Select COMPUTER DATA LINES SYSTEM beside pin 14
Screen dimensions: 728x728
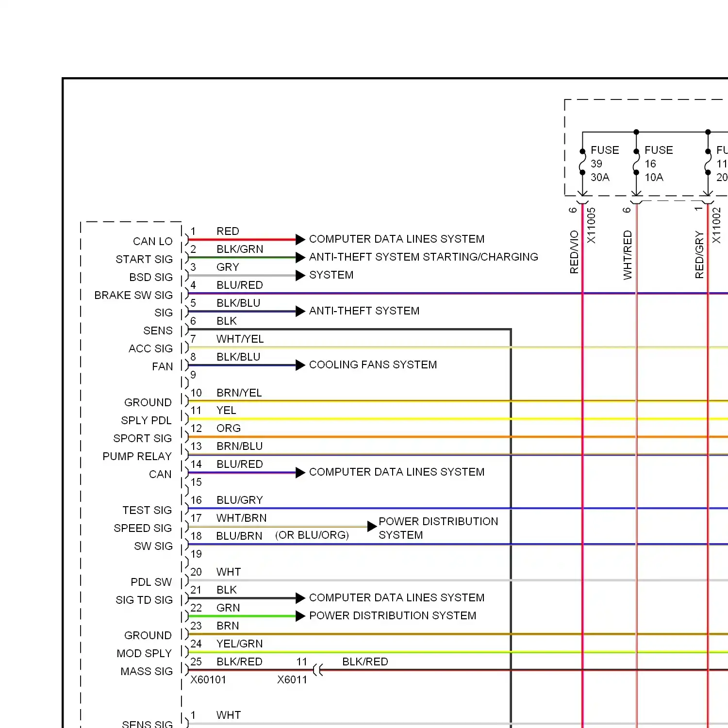coord(397,472)
